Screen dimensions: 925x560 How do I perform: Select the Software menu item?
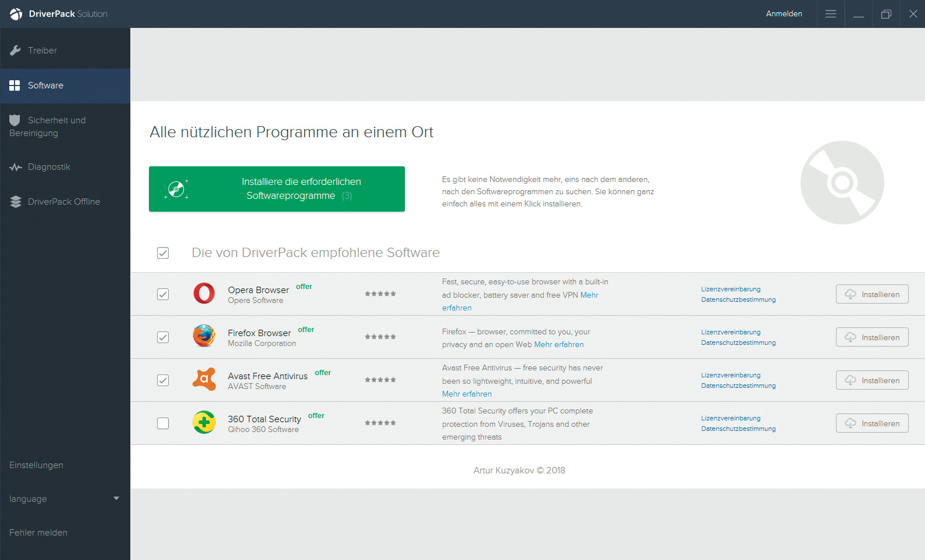(x=65, y=85)
